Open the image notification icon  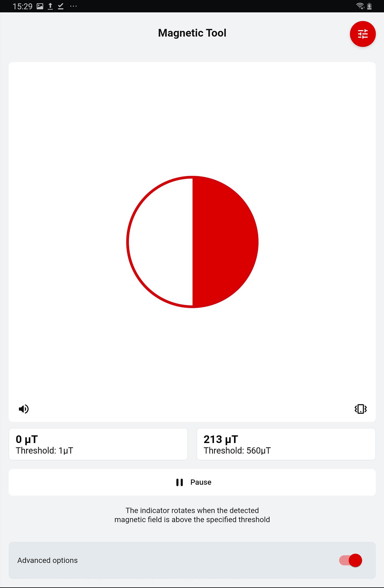[x=40, y=6]
